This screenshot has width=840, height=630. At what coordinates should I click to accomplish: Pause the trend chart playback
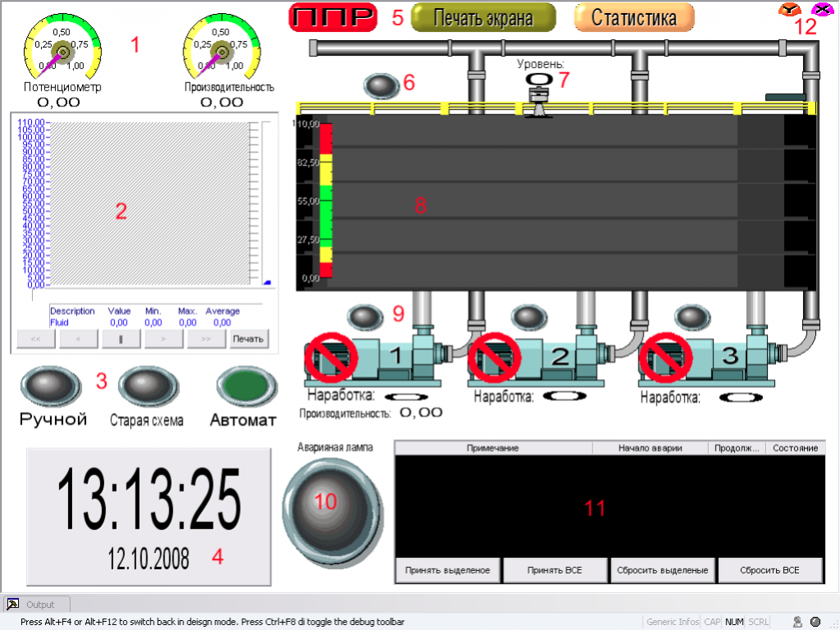click(x=122, y=339)
